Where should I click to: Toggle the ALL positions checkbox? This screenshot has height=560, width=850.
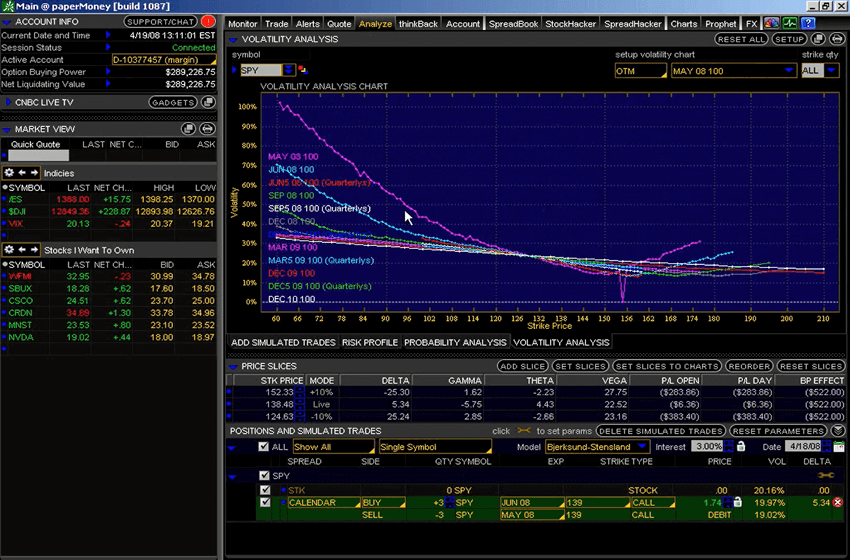[x=263, y=447]
